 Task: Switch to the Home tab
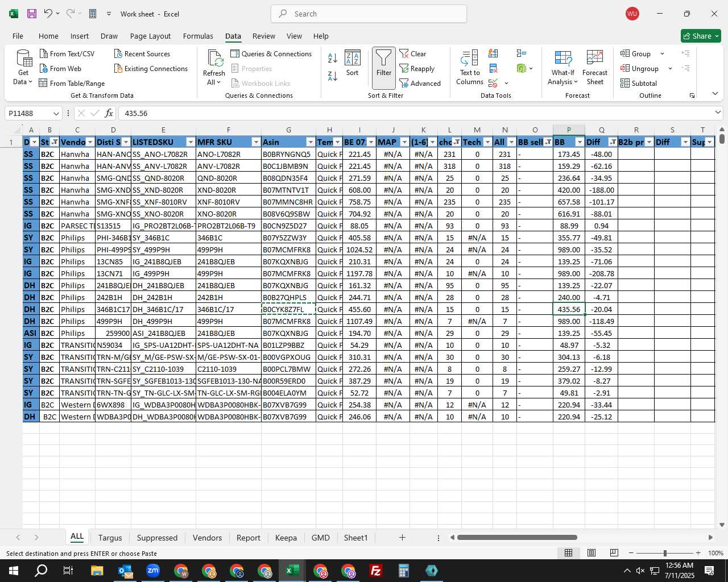(x=48, y=36)
